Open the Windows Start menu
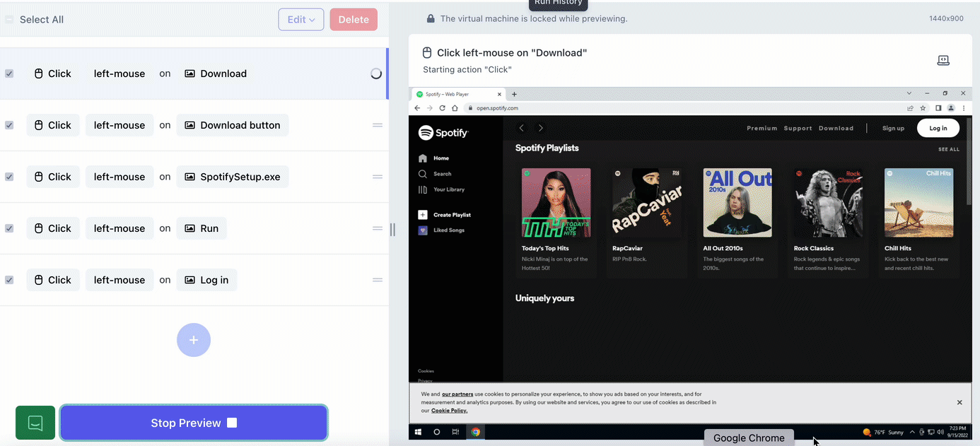Screen dimensions: 980x446 418,432
